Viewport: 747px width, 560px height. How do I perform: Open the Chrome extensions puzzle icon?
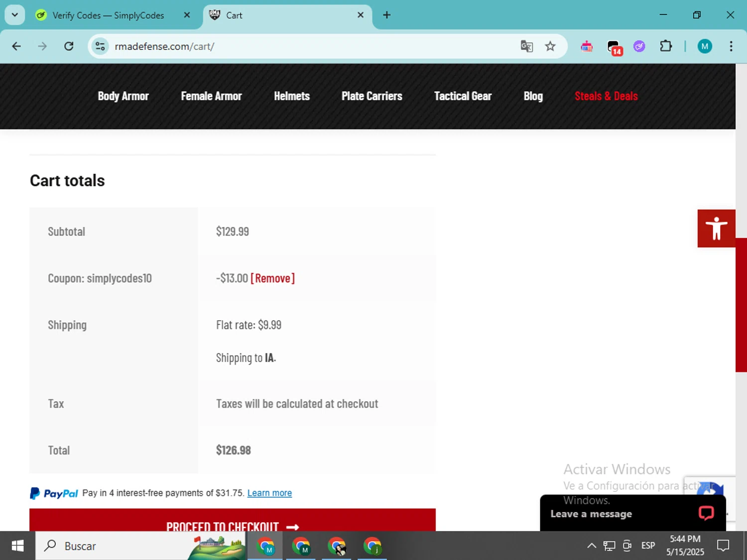665,46
